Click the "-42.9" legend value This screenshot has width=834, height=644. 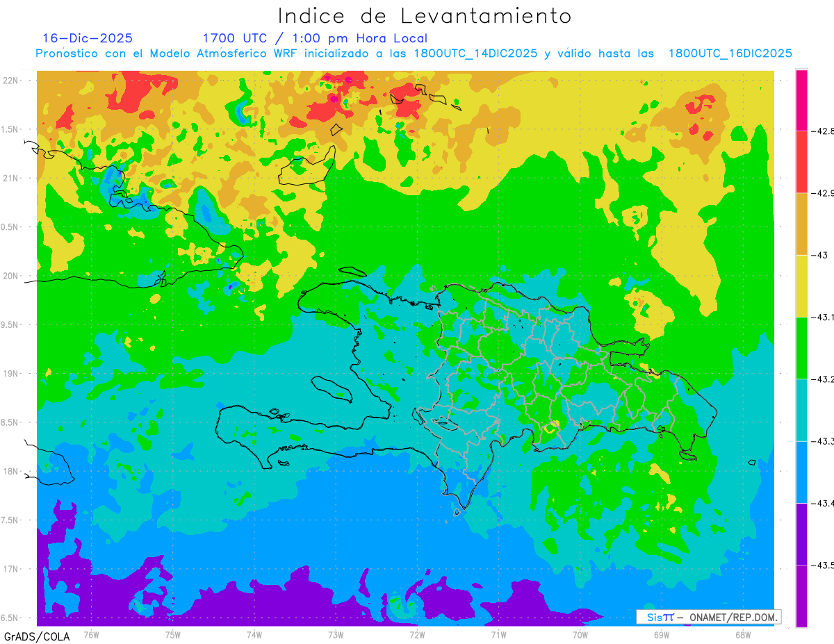(x=822, y=193)
